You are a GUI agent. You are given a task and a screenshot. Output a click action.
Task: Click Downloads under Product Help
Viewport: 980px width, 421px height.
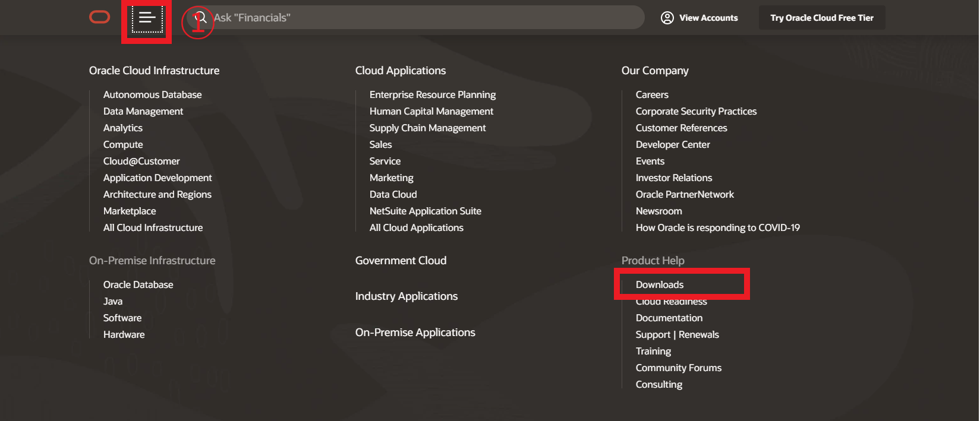tap(660, 284)
